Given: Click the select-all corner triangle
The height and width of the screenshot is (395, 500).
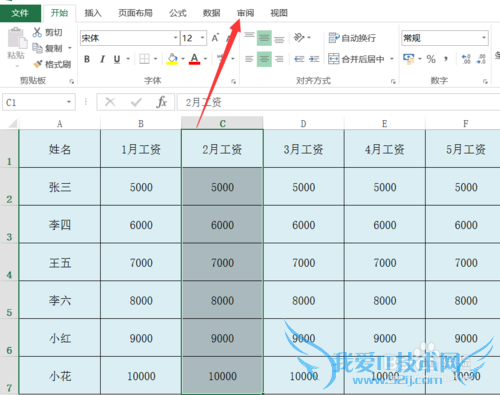Looking at the screenshot, I should point(13,123).
